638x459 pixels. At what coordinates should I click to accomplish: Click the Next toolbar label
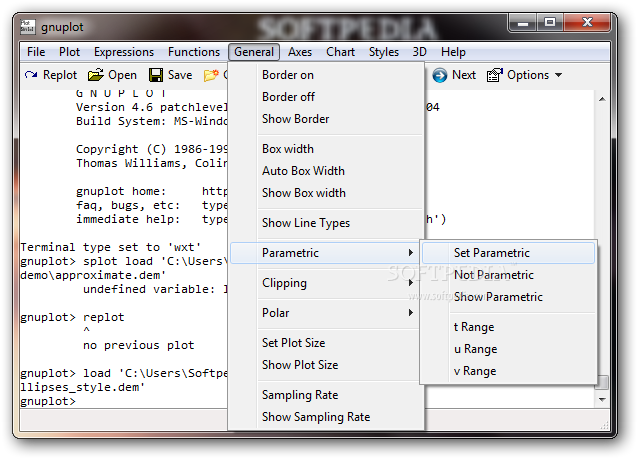[x=464, y=75]
